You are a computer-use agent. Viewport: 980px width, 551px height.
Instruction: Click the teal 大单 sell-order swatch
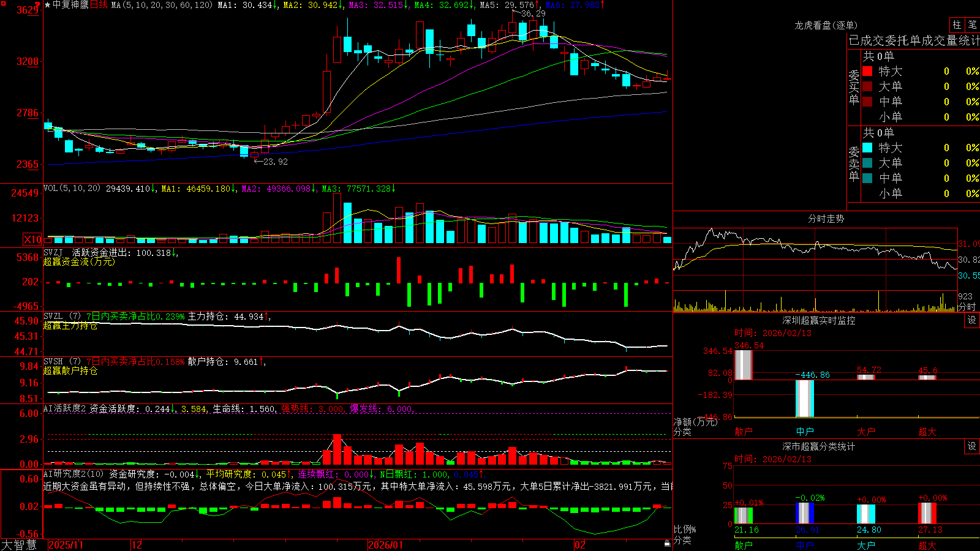click(867, 163)
